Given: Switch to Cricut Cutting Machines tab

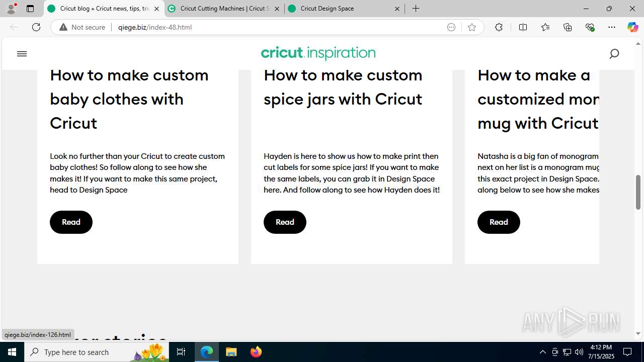Looking at the screenshot, I should click(224, 9).
